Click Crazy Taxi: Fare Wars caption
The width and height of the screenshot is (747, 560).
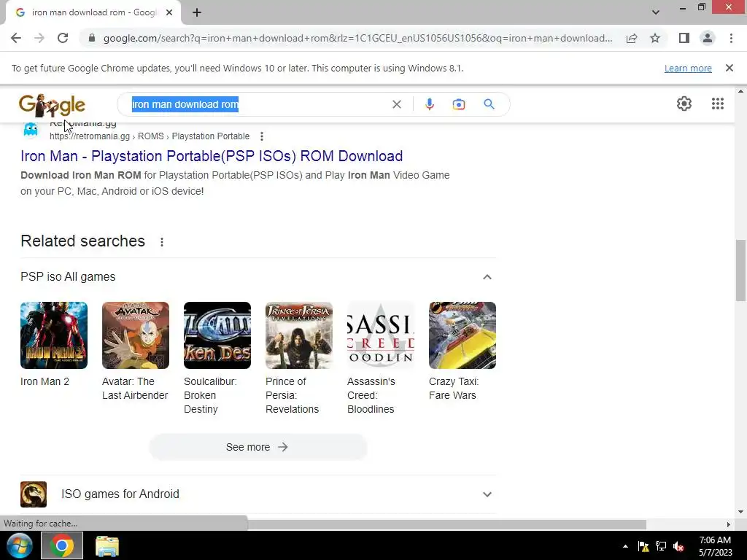click(454, 388)
